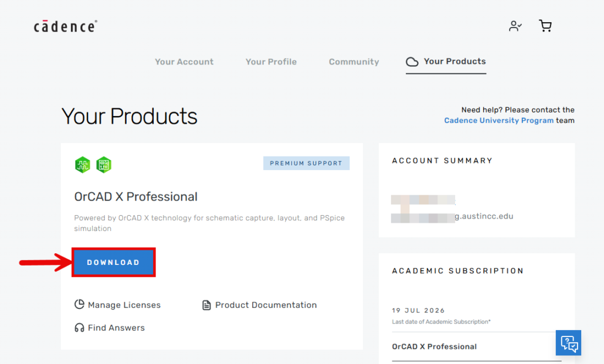604x364 pixels.
Task: Switch to the Your Account tab
Action: [x=184, y=62]
